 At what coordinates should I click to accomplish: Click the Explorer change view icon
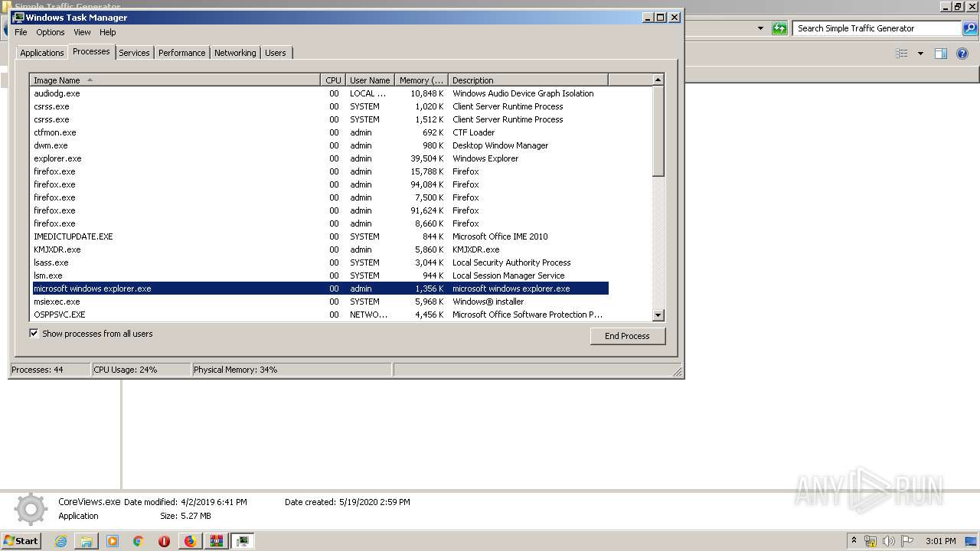click(x=902, y=54)
